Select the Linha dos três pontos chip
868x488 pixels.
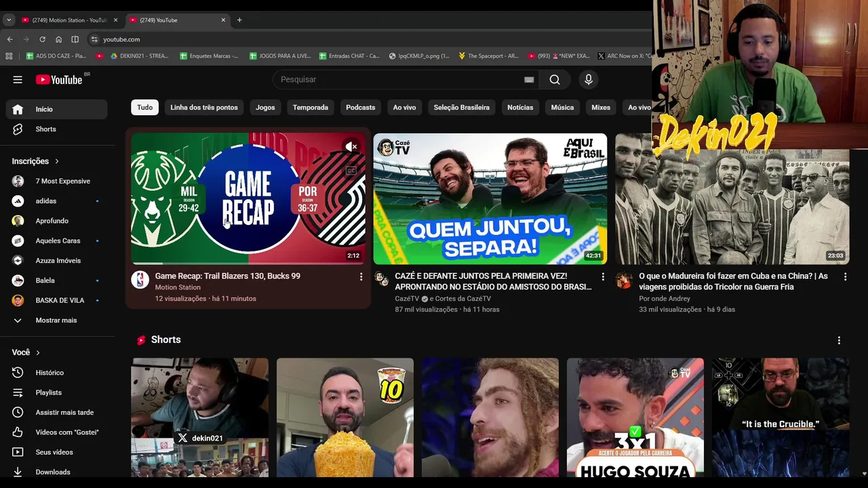pos(204,107)
